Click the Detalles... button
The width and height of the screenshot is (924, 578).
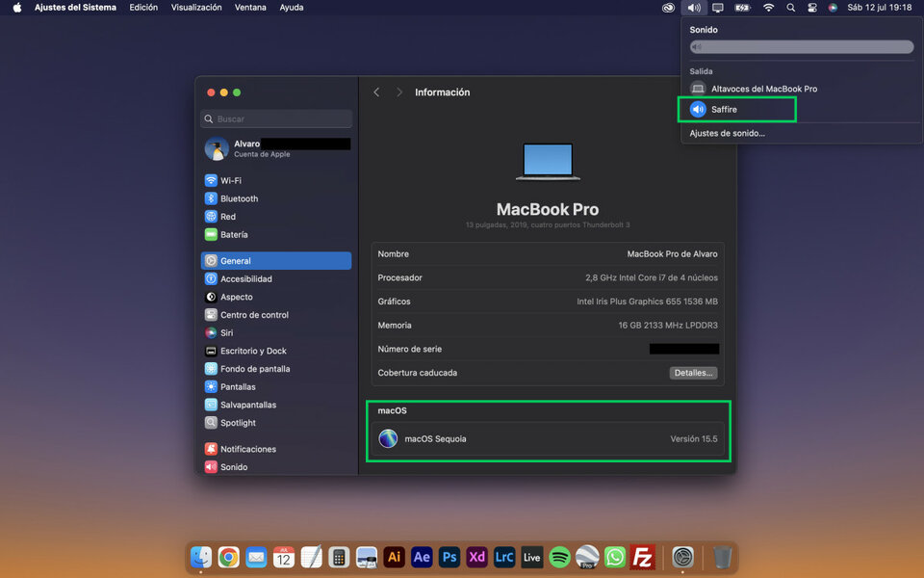click(x=693, y=373)
